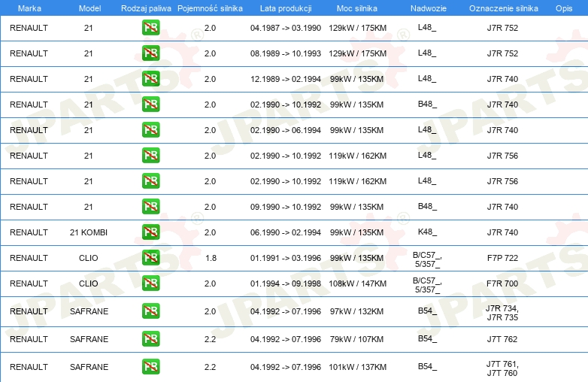Click petrol fuel icon in 21 KOMBI row

click(x=150, y=232)
